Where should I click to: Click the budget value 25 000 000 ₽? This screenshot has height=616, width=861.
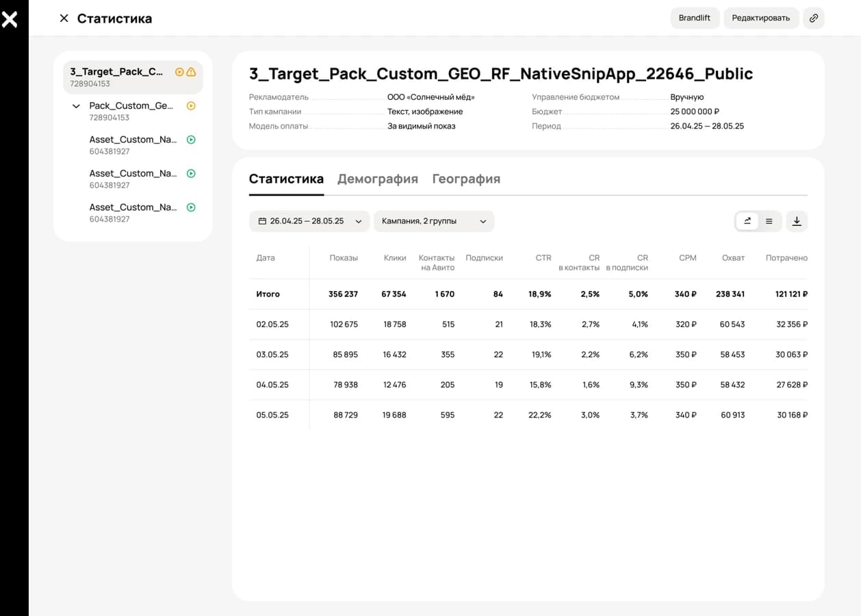[x=695, y=112]
